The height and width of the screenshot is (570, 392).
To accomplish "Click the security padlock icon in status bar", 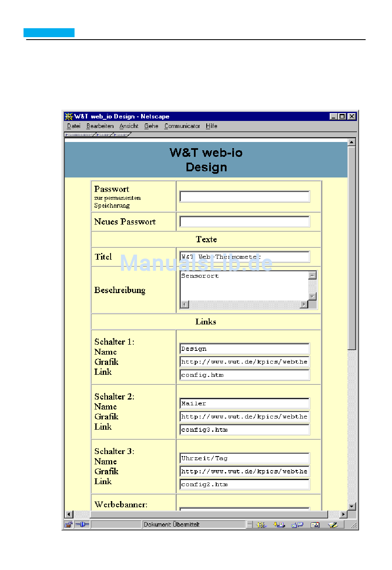I will click(x=68, y=525).
